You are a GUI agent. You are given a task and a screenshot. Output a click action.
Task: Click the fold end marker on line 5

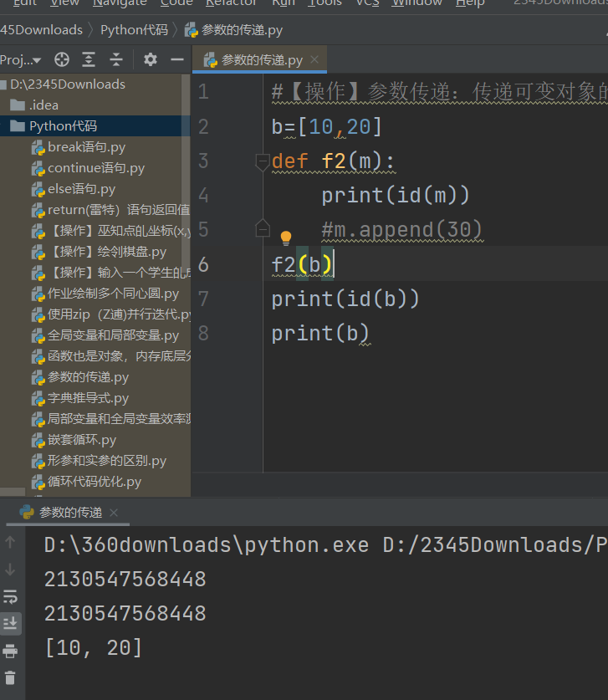tap(262, 228)
